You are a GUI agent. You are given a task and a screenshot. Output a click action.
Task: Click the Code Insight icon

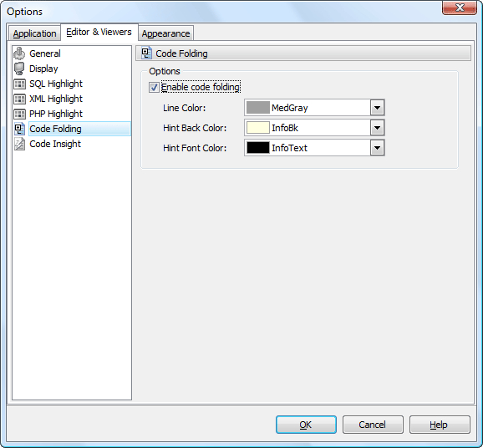[x=19, y=144]
